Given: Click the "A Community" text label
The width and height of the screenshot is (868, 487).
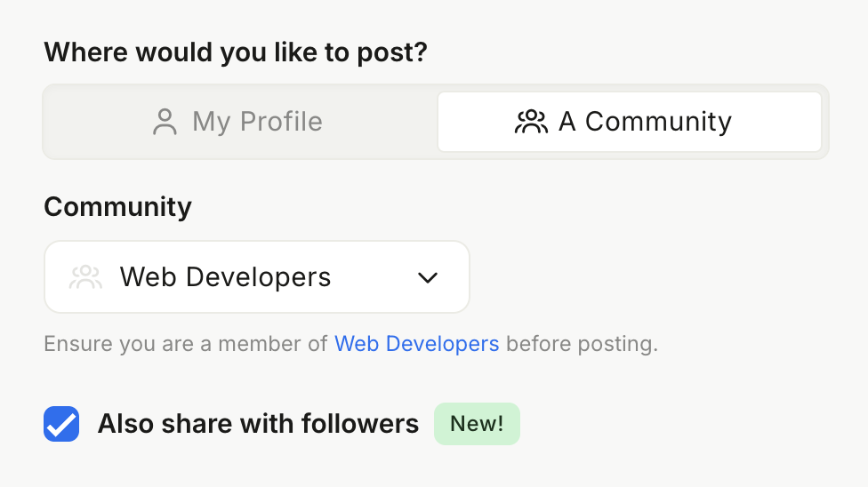Looking at the screenshot, I should pos(645,122).
